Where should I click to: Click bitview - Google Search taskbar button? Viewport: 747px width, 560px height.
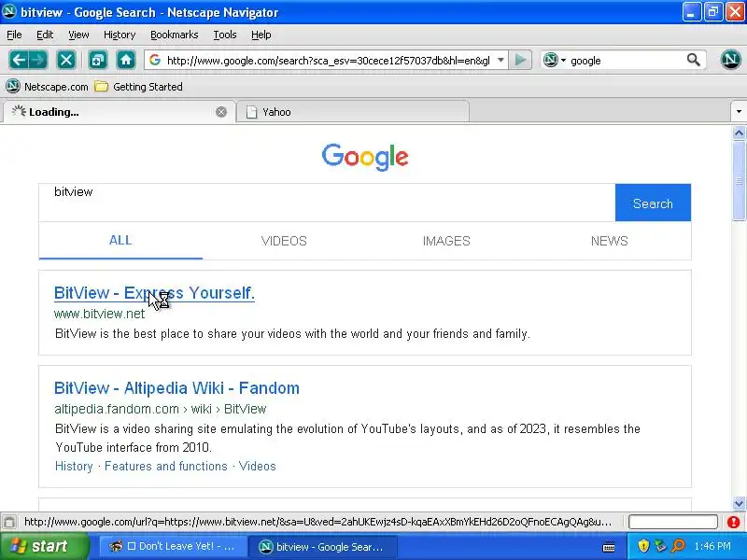click(x=322, y=546)
